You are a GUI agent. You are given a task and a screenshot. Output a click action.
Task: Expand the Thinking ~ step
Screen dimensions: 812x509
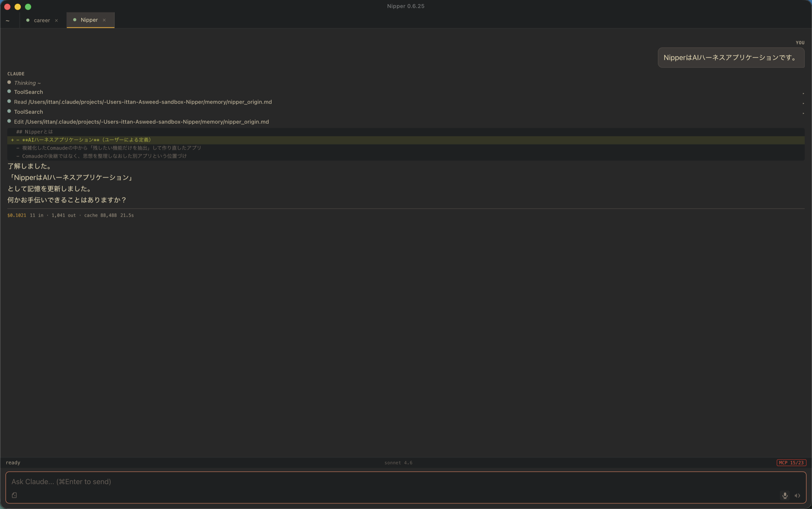coord(27,83)
